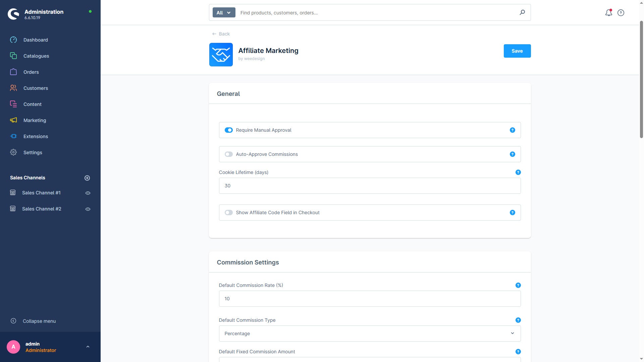Show help for Require Manual Approval
Viewport: 644px width, 362px height.
point(513,130)
